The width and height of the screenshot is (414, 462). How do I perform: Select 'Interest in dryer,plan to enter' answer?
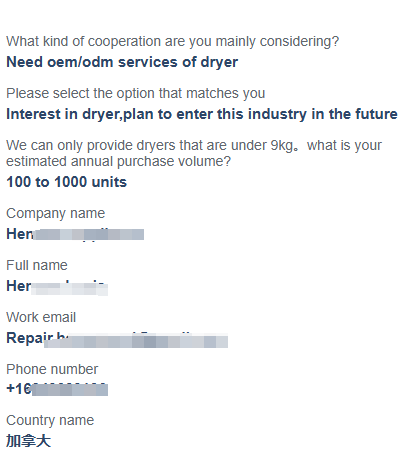point(202,114)
